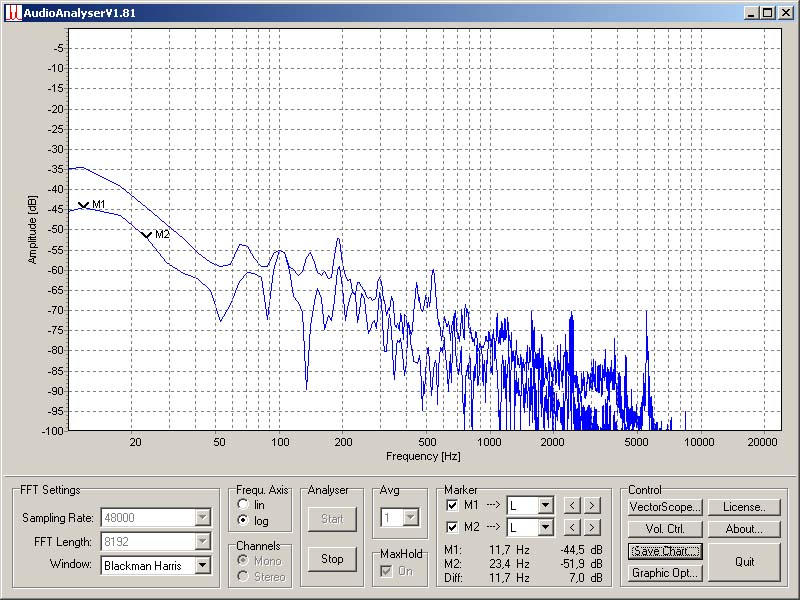Image resolution: width=800 pixels, height=600 pixels.
Task: Step marker M1 to the right
Action: pos(592,505)
